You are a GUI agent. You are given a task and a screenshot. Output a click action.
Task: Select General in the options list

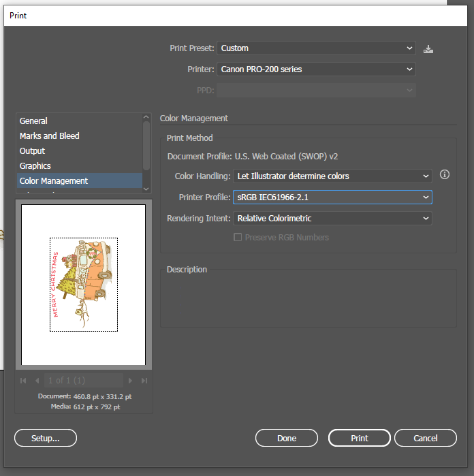point(80,121)
